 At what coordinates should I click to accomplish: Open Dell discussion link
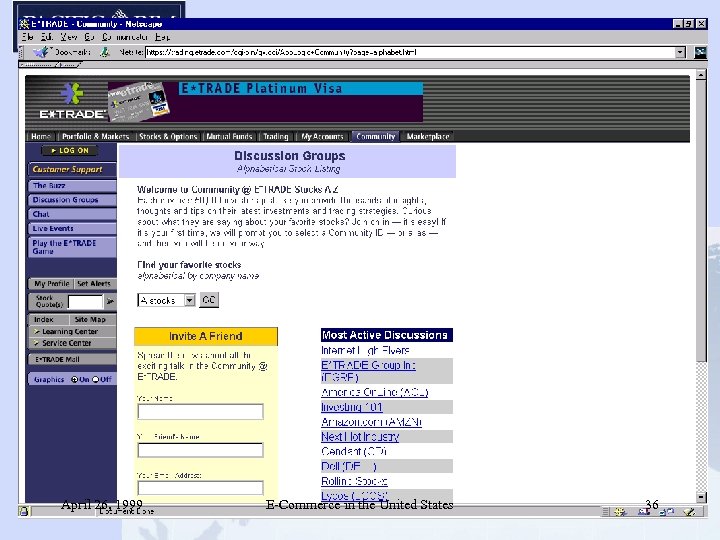click(349, 467)
